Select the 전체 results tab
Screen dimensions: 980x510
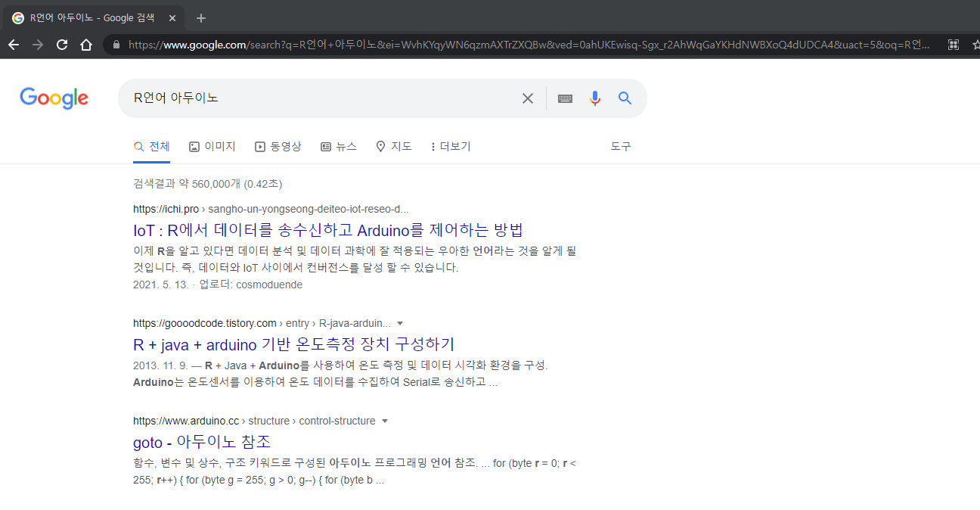[152, 146]
